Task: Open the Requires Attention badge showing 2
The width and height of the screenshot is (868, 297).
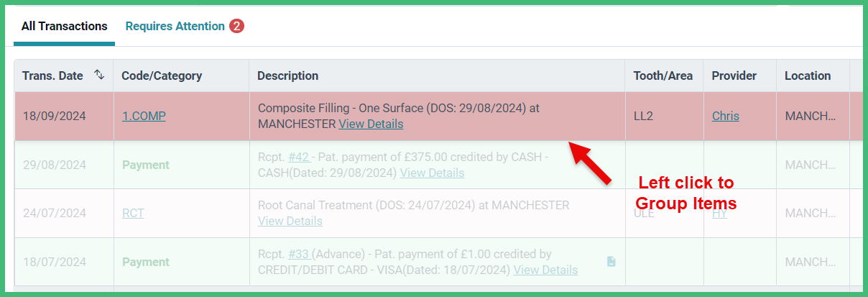Action: (237, 26)
